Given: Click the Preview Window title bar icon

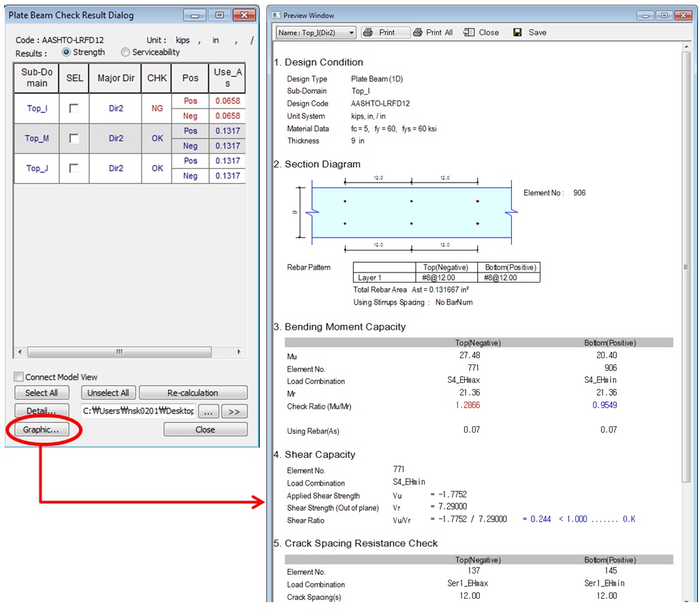Looking at the screenshot, I should (276, 15).
